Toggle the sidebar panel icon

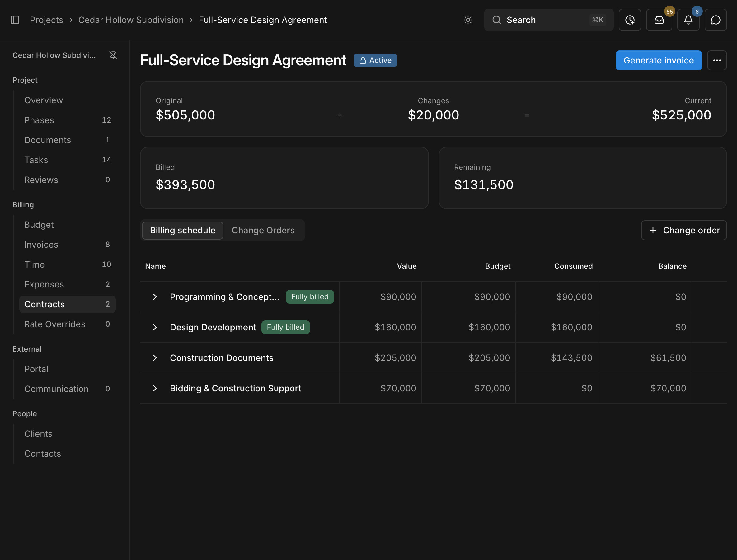click(x=15, y=20)
